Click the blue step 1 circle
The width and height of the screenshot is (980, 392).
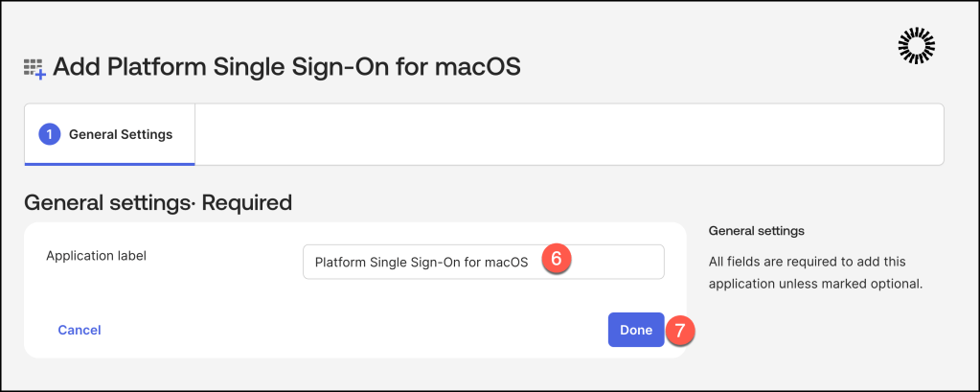tap(50, 134)
